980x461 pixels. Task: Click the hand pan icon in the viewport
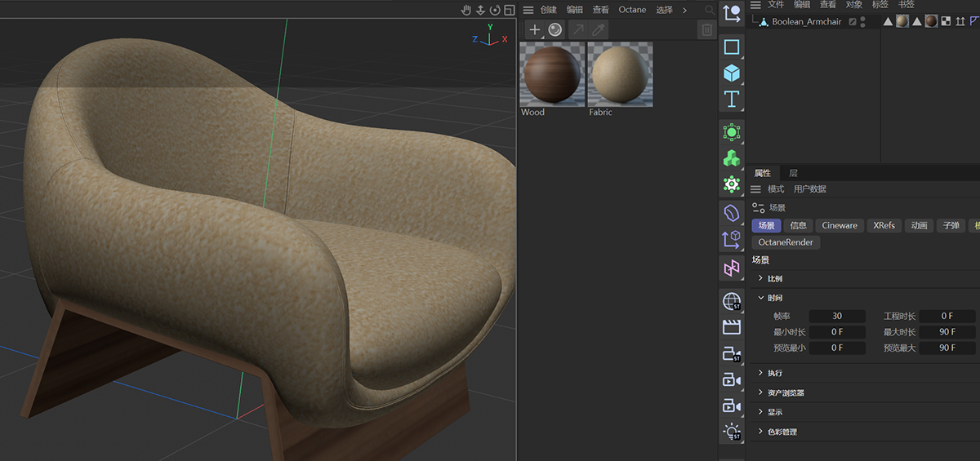pyautogui.click(x=466, y=10)
